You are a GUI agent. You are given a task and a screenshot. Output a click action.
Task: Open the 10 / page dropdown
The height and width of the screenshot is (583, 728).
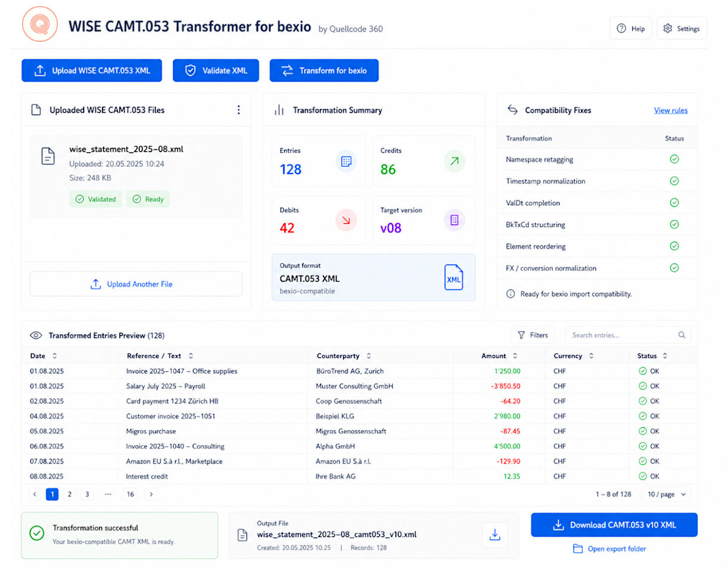coord(666,494)
